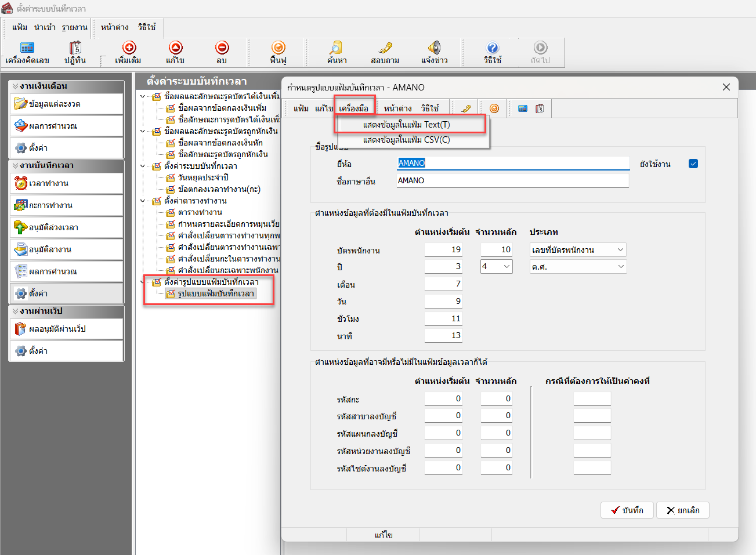Viewport: 756px width, 555px height.
Task: Click the บันทึก save button
Action: (627, 510)
